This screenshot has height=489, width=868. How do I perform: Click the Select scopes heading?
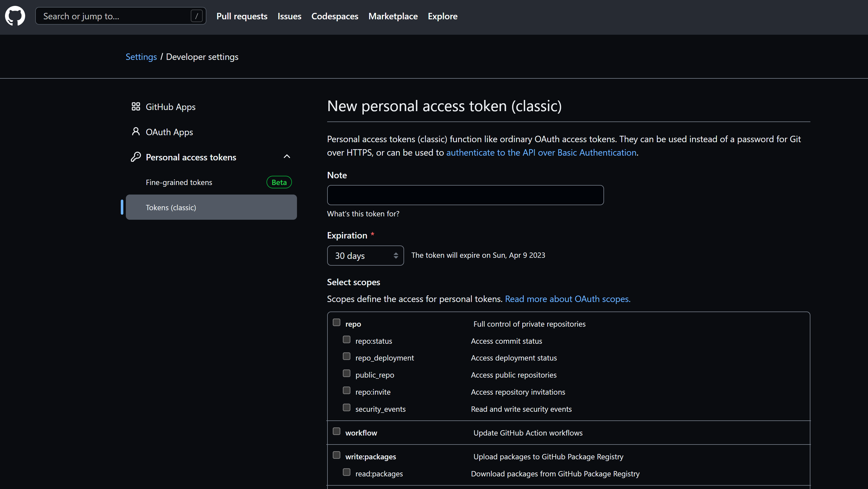click(353, 282)
